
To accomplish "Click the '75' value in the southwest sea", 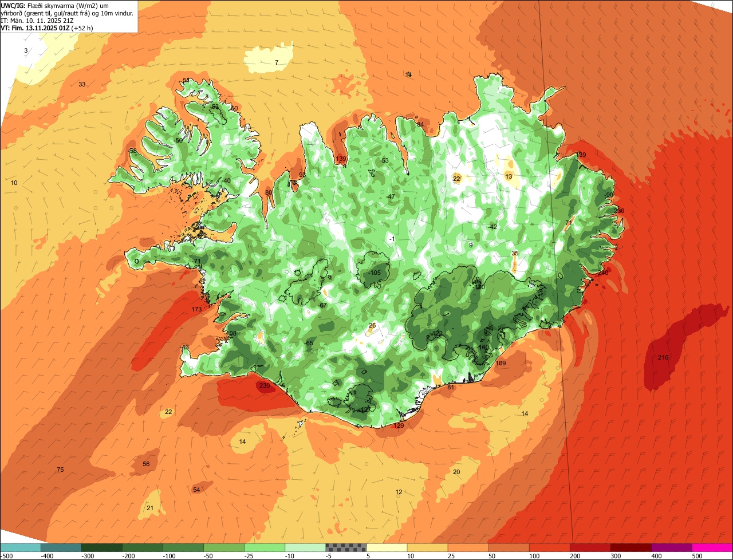I will (60, 470).
